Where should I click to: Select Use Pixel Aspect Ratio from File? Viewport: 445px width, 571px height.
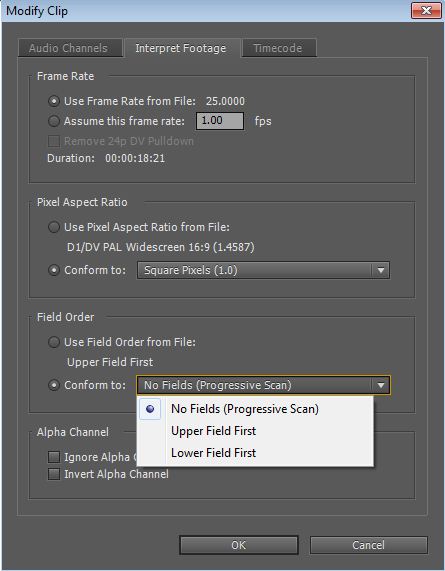point(54,227)
